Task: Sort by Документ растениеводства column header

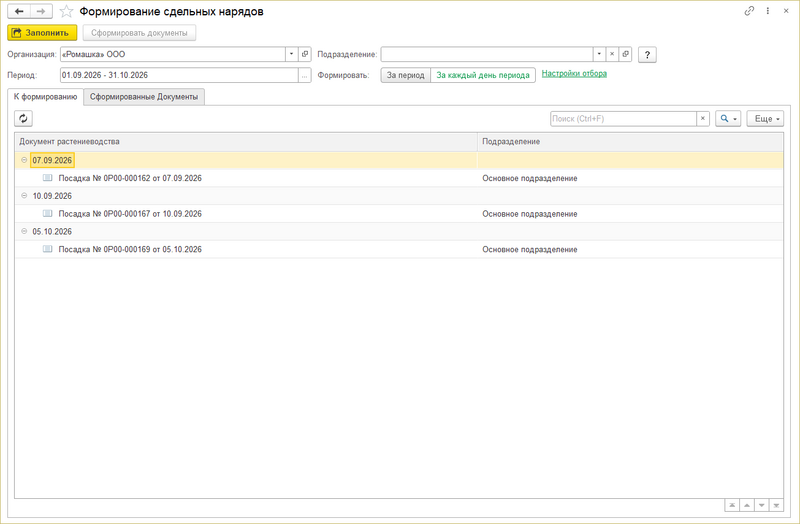Action: tap(246, 141)
